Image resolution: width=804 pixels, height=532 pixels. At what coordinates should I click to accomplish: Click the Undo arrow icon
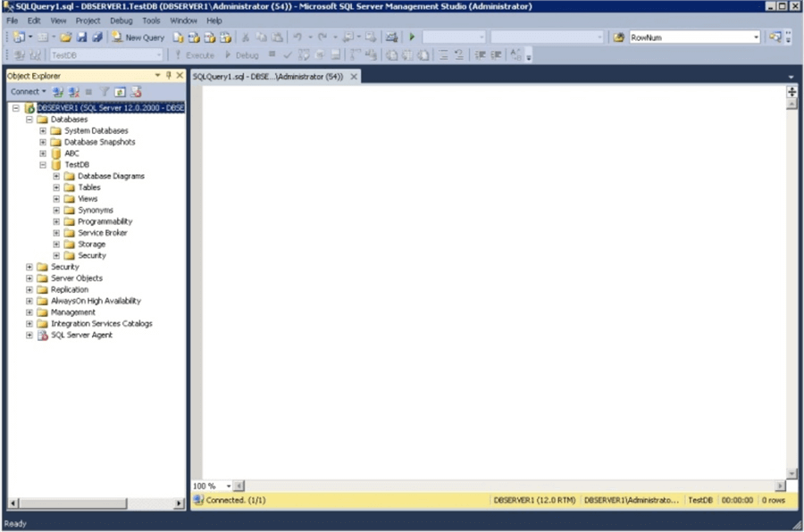(x=297, y=37)
